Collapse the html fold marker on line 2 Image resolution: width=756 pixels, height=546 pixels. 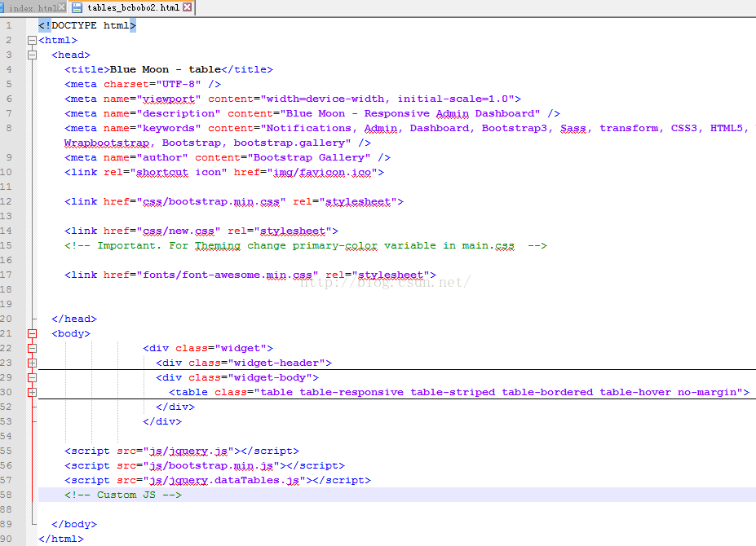tap(33, 41)
